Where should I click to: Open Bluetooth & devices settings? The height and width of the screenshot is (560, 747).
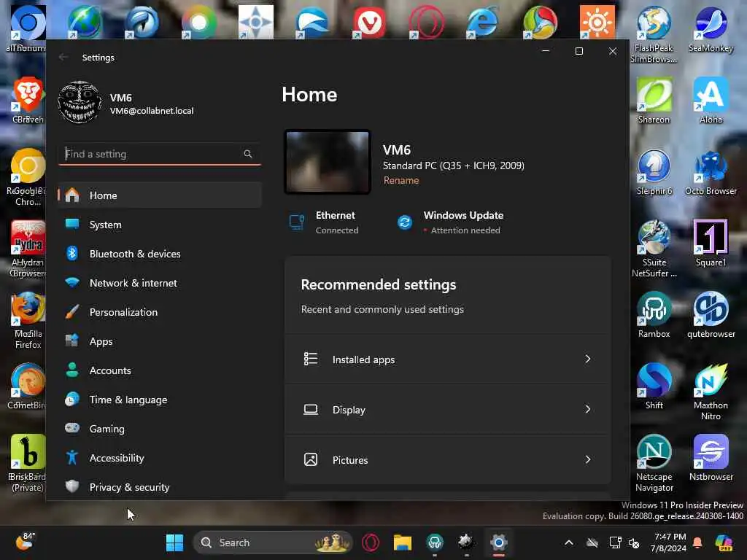[x=160, y=254]
